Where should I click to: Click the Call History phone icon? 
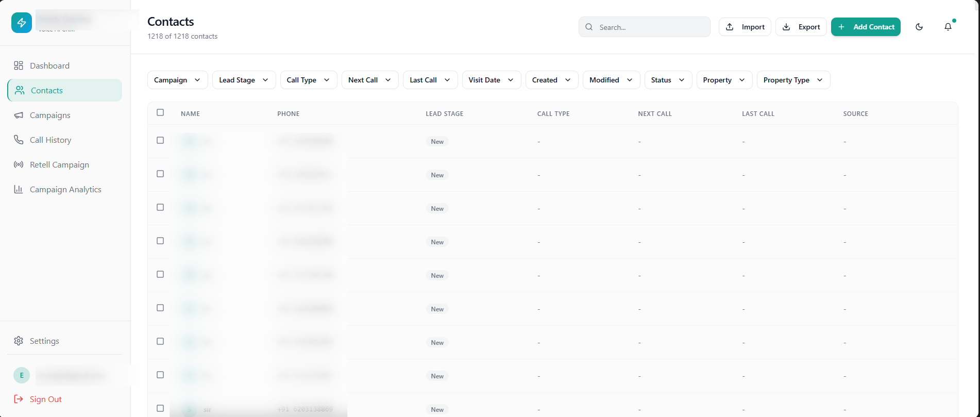point(19,140)
